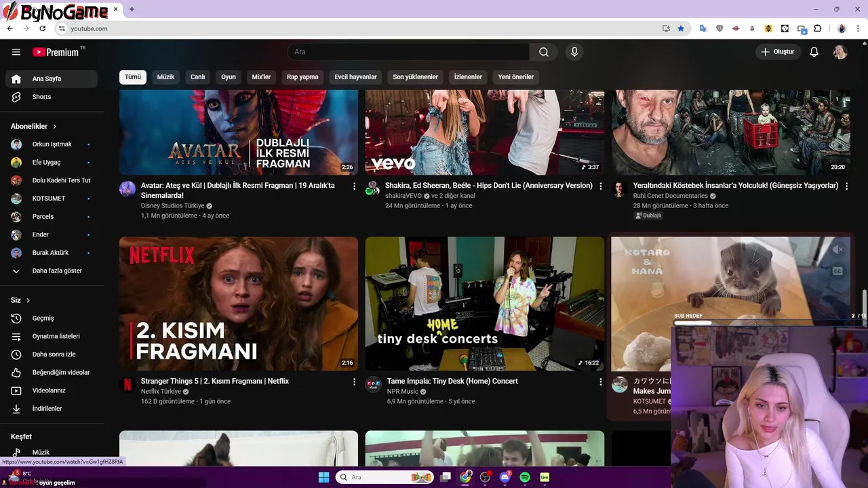
Task: Open options for Yeraltındaki Köstebek video
Action: click(846, 186)
